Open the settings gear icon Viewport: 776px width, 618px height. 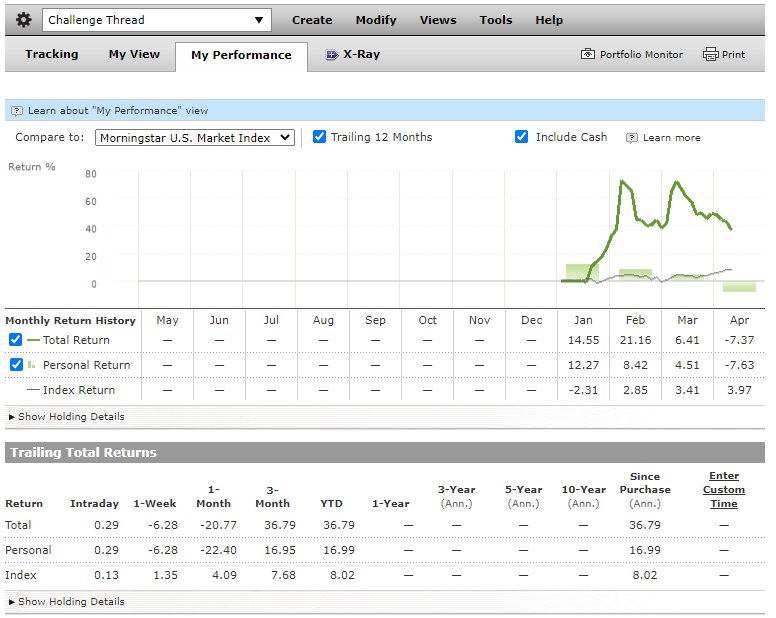[x=23, y=20]
